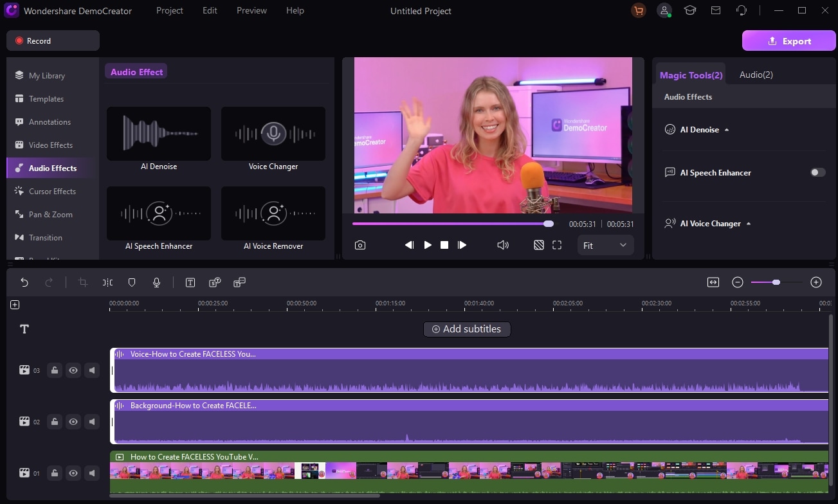
Task: Select the Voice-How to Create FACELESS audio clip
Action: click(x=469, y=370)
